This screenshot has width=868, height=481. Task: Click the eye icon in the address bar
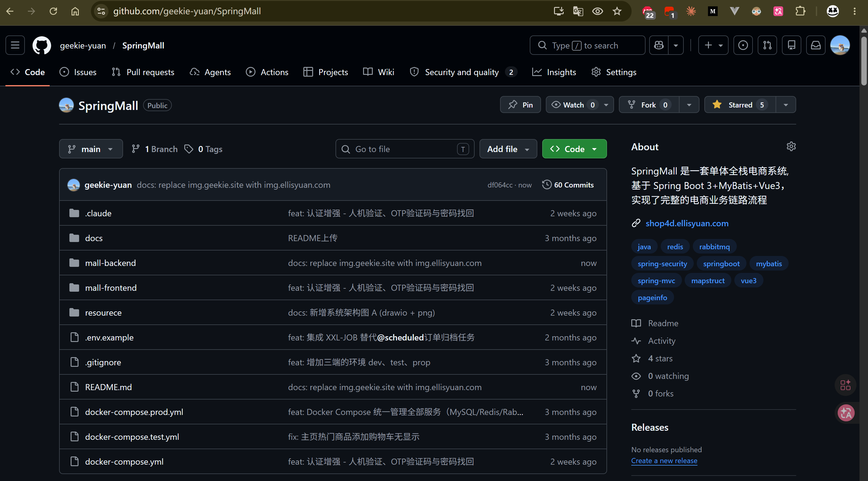point(597,11)
